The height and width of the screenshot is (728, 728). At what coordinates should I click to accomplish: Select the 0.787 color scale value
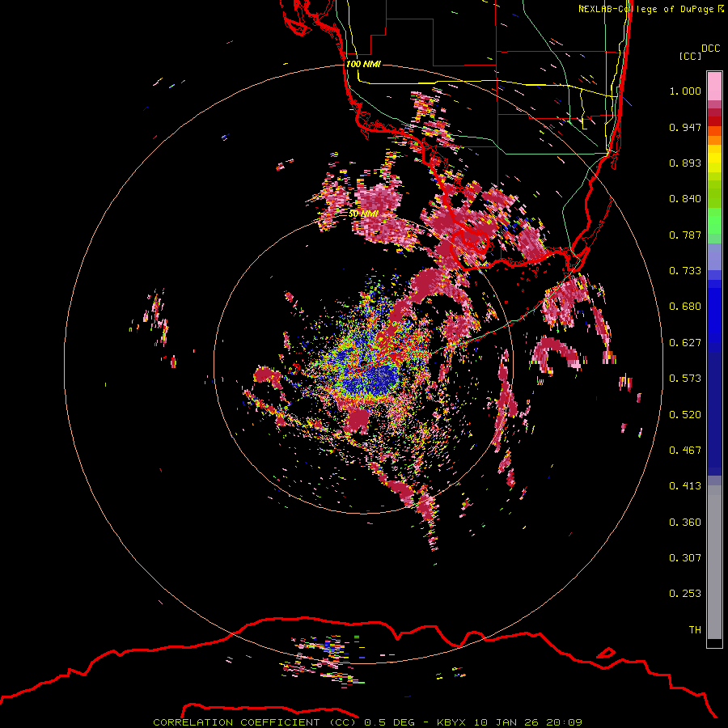click(x=685, y=235)
